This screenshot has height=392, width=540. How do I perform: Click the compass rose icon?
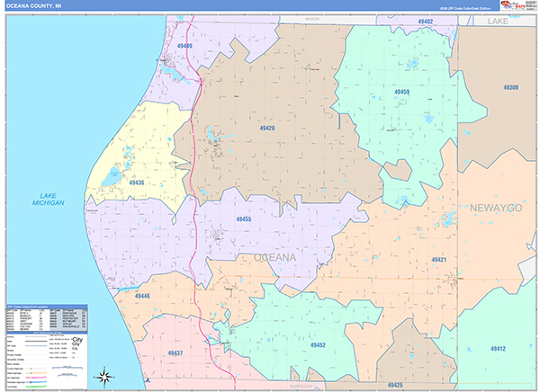105,376
